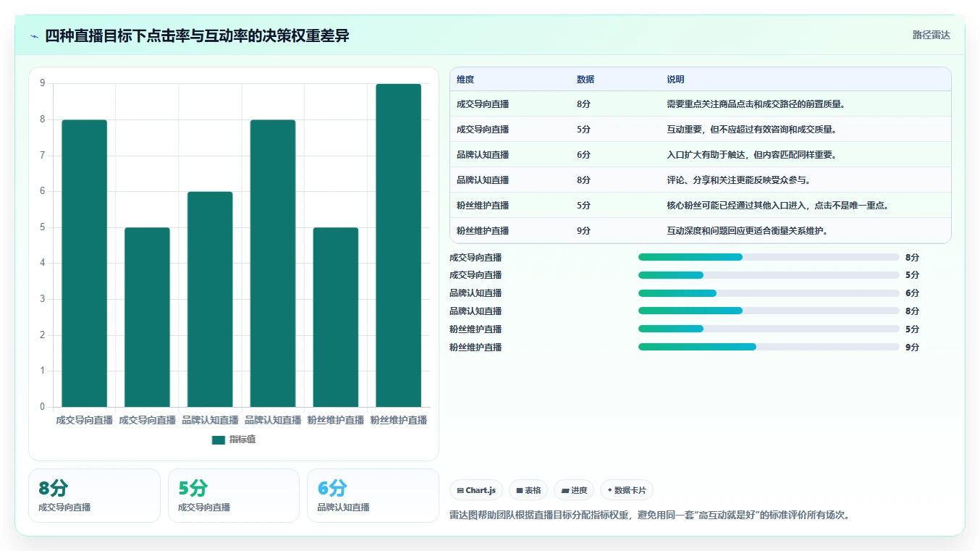Click the 成交导向直播 progress bar showing 8分
Image resolution: width=980 pixels, height=551 pixels.
pos(769,257)
